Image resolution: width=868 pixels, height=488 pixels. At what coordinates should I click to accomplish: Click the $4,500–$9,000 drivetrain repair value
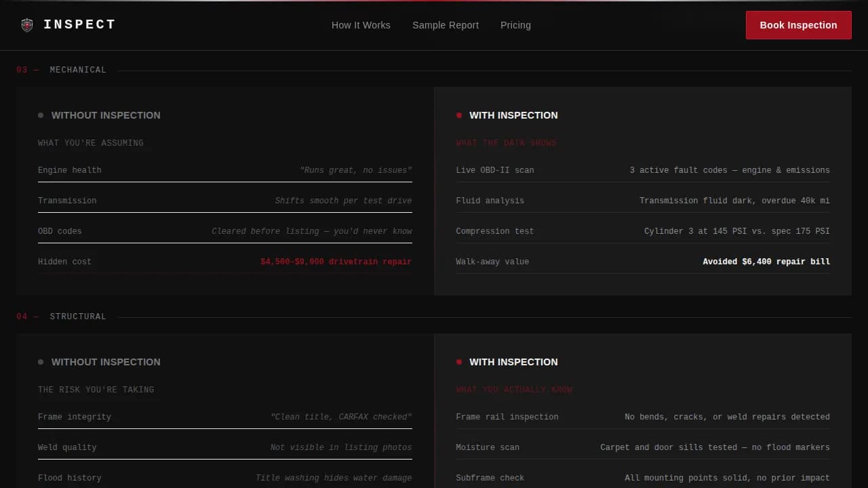(336, 262)
